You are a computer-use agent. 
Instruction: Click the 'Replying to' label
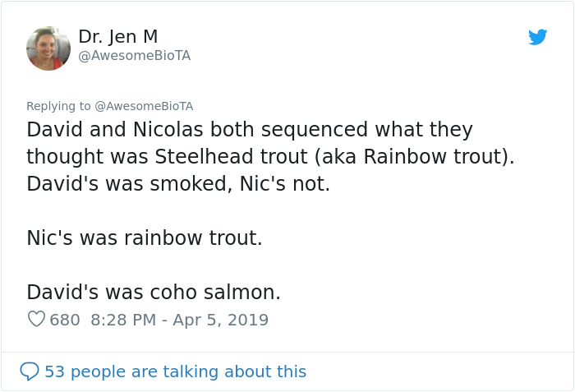click(x=59, y=106)
